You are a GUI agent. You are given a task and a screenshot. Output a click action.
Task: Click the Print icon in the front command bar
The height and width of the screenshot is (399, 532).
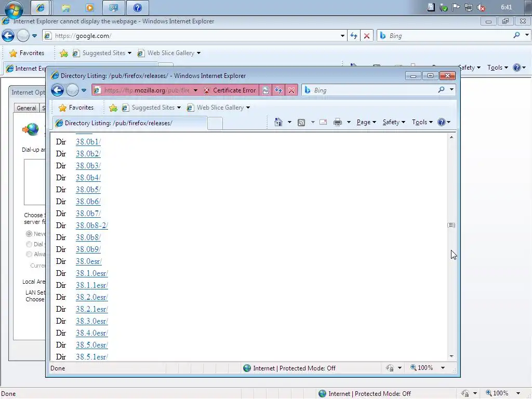point(338,122)
